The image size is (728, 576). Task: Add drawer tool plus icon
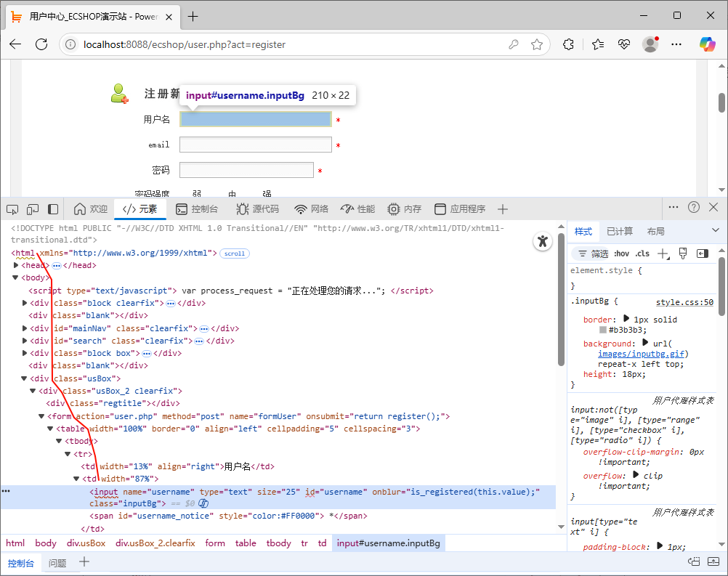[84, 562]
